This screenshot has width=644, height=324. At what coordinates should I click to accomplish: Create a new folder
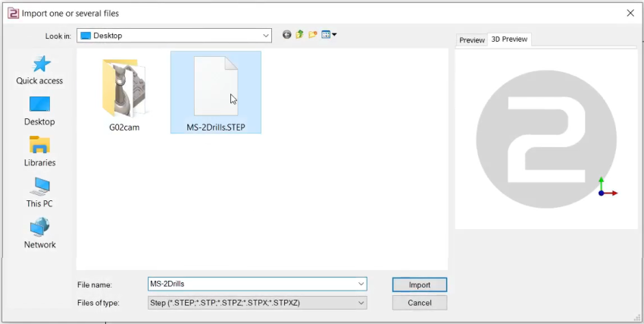tap(312, 35)
